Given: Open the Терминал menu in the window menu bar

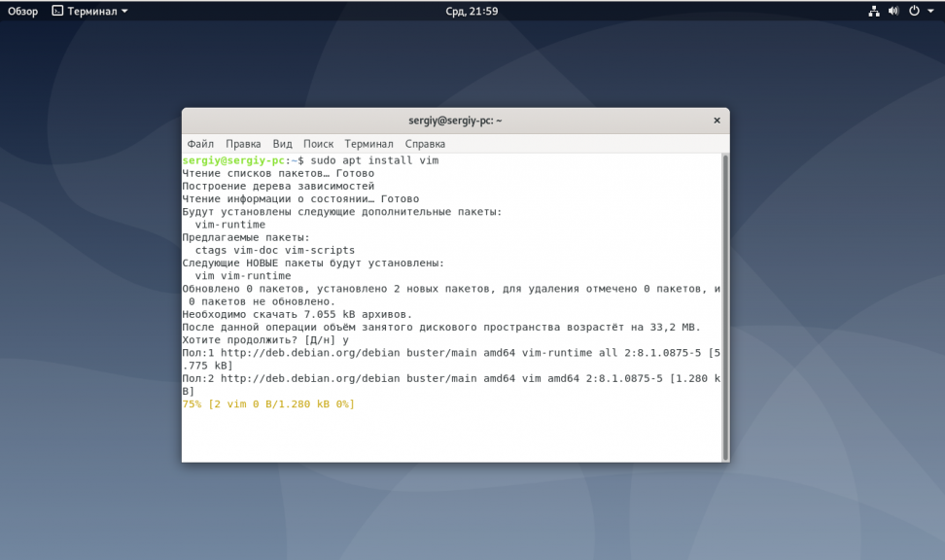Looking at the screenshot, I should pyautogui.click(x=368, y=143).
